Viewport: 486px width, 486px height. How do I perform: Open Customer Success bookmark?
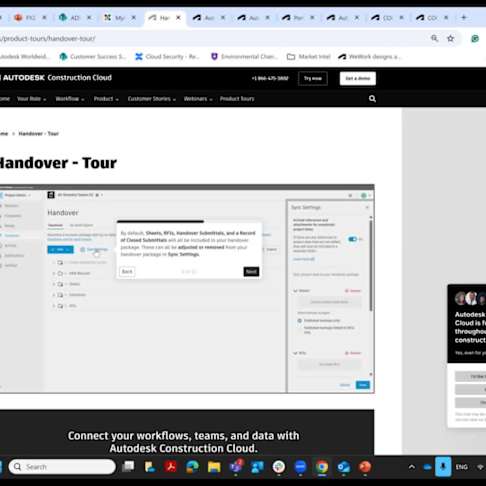coord(92,57)
